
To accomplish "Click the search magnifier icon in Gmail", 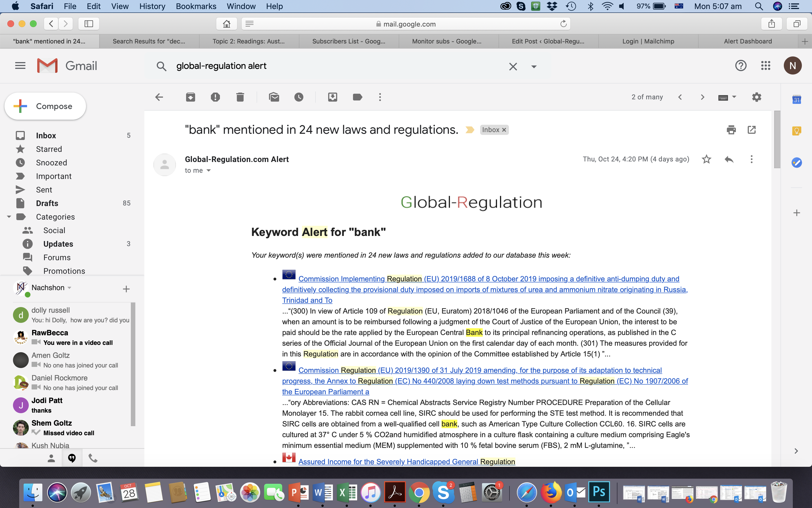I will (x=161, y=66).
